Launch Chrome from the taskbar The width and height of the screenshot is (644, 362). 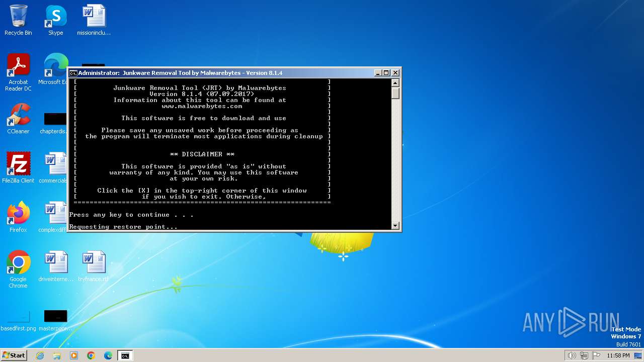tap(91, 355)
